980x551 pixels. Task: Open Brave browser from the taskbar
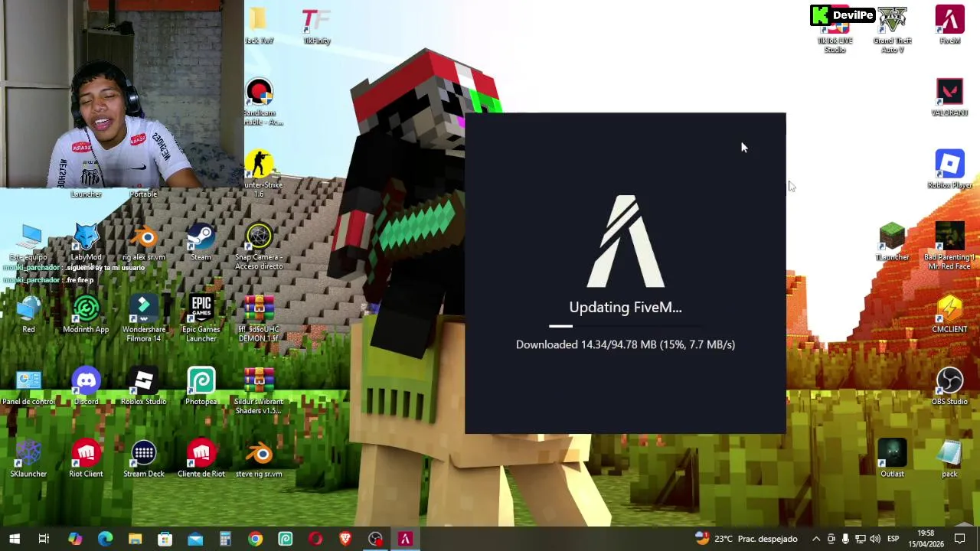pyautogui.click(x=345, y=539)
